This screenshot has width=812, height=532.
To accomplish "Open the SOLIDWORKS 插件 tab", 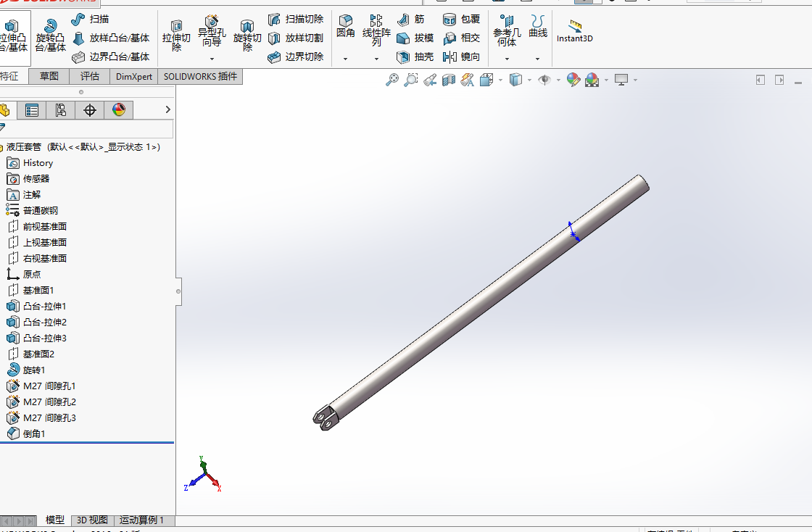I will pos(200,76).
